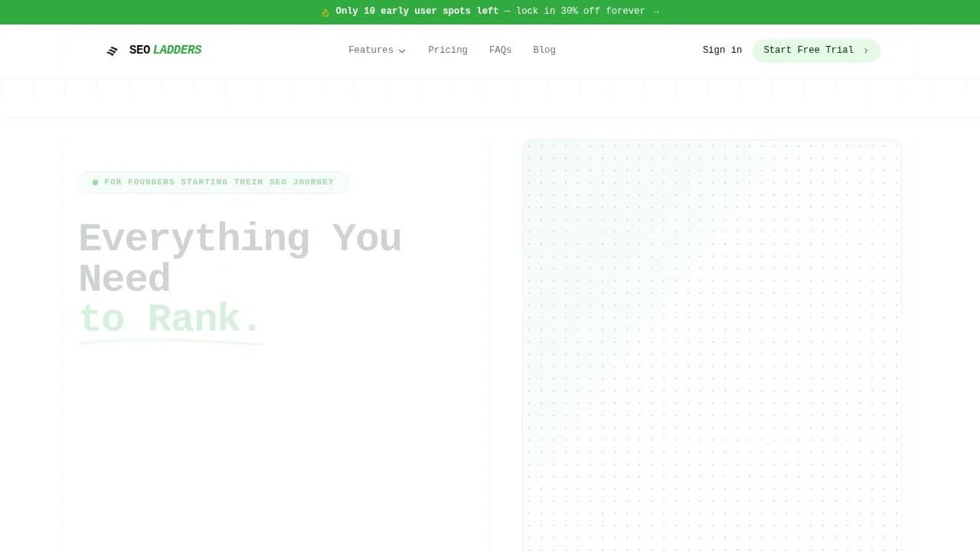Click the dotted hero illustration panel
Image resolution: width=980 pixels, height=551 pixels.
point(712,344)
